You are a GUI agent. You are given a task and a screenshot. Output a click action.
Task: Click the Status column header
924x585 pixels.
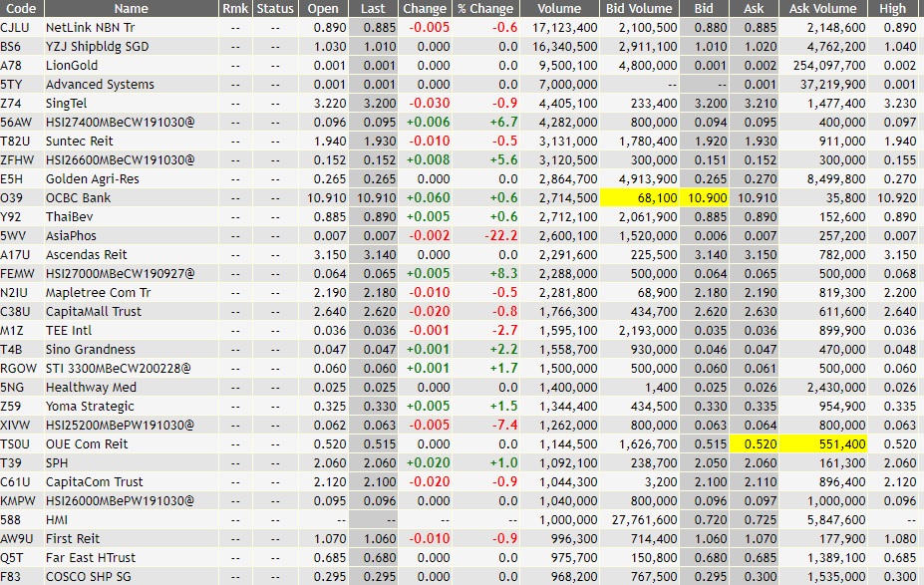click(275, 8)
